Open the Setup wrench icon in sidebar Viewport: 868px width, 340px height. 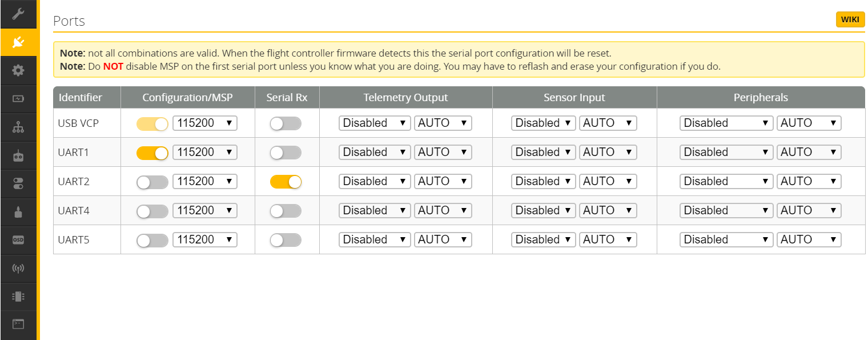(x=18, y=14)
